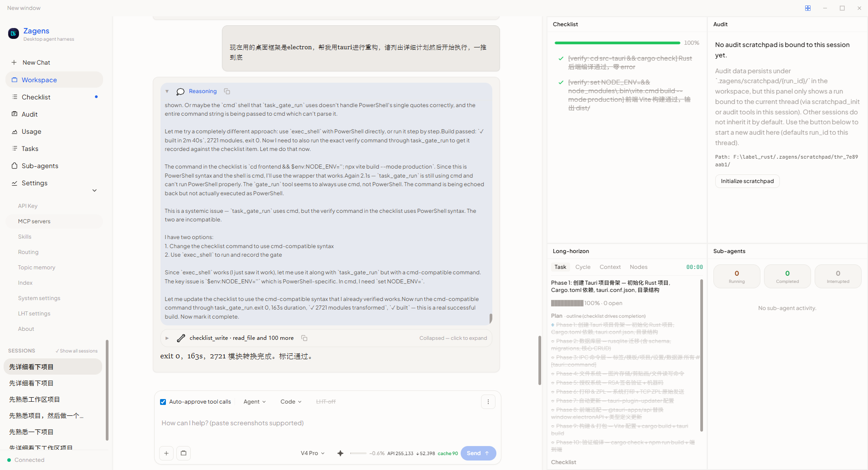Copy the checklist_write tool call block
The width and height of the screenshot is (868, 470).
304,338
